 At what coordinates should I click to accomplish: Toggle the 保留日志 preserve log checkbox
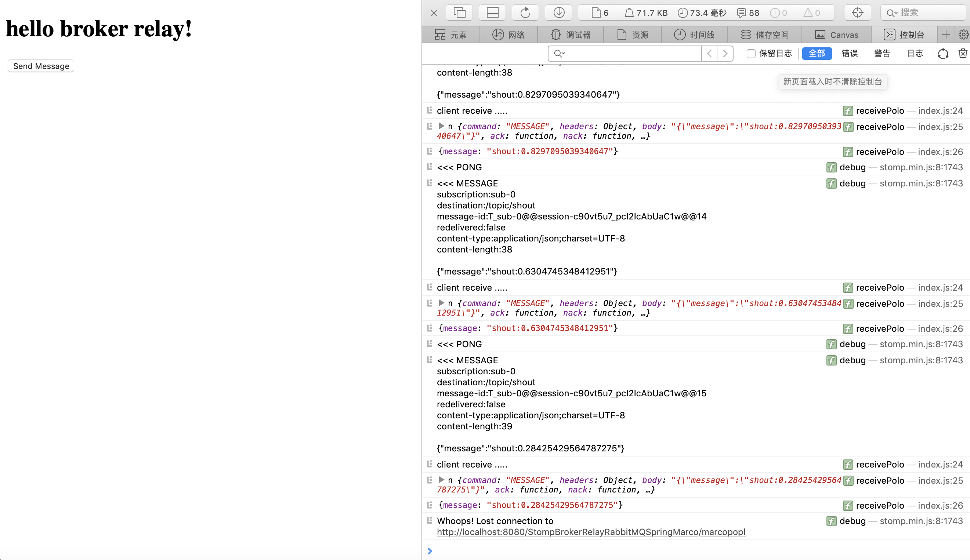pyautogui.click(x=751, y=54)
